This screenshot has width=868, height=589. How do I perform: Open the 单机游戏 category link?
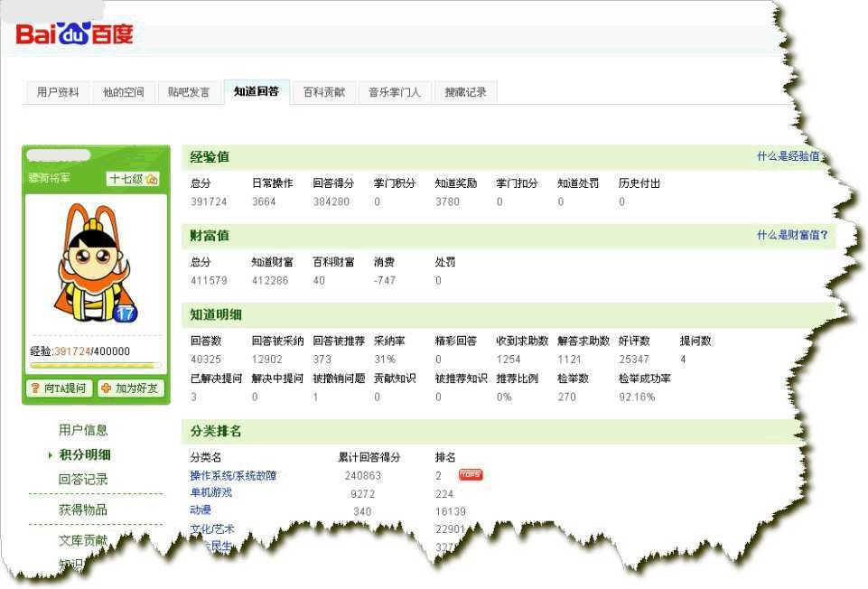210,492
